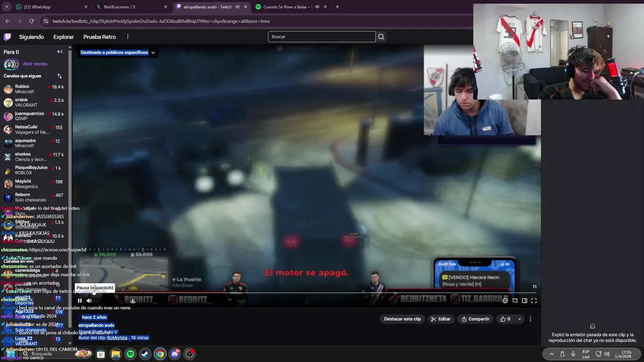644x362 pixels.
Task: Open the elxokas channel in the sidebar
Action: (34, 157)
